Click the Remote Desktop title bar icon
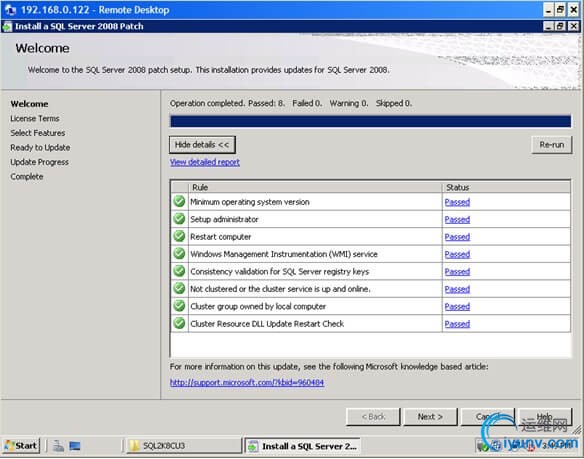The height and width of the screenshot is (459, 584). pyautogui.click(x=10, y=10)
